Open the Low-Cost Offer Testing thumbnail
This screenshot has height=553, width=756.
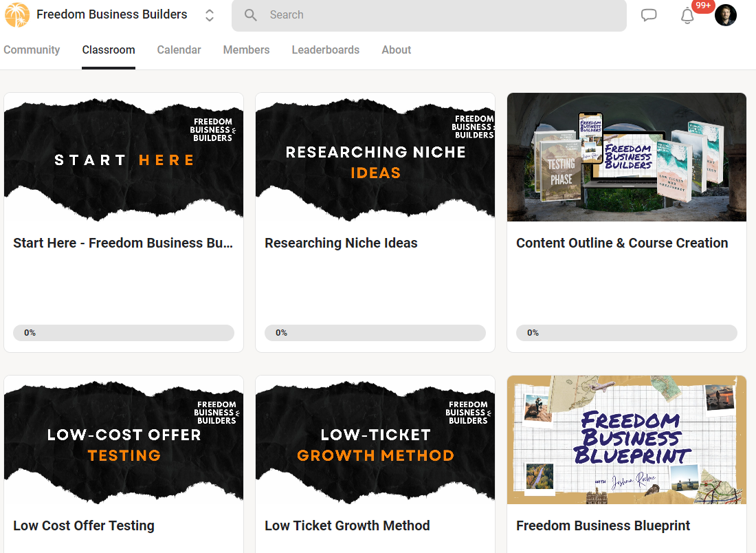(124, 440)
